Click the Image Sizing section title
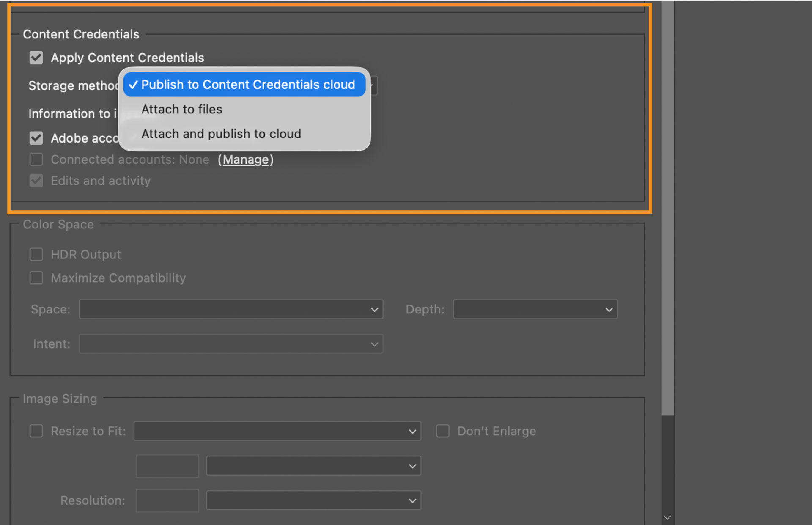Image resolution: width=812 pixels, height=525 pixels. pos(60,399)
